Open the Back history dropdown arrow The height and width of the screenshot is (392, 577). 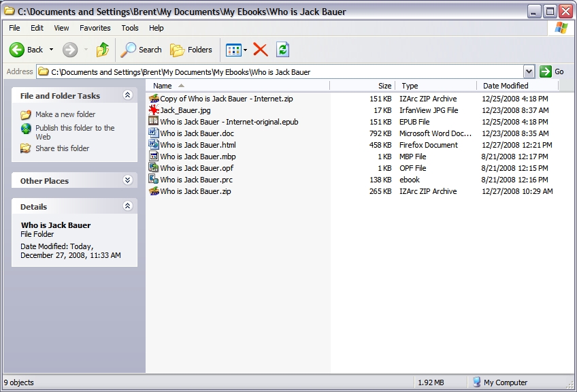[51, 50]
